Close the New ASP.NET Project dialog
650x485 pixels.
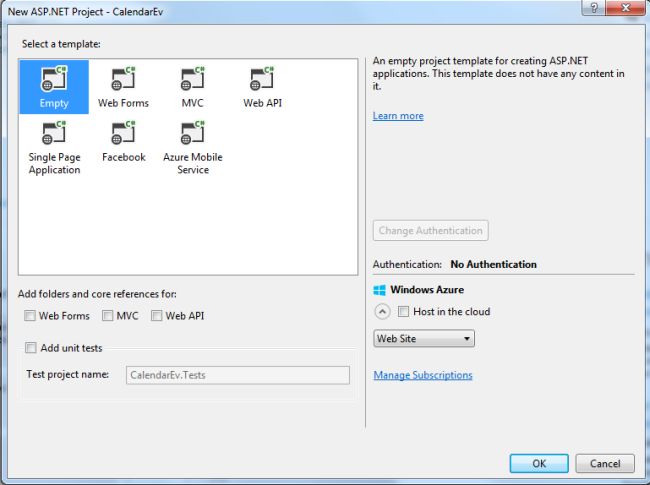[626, 8]
